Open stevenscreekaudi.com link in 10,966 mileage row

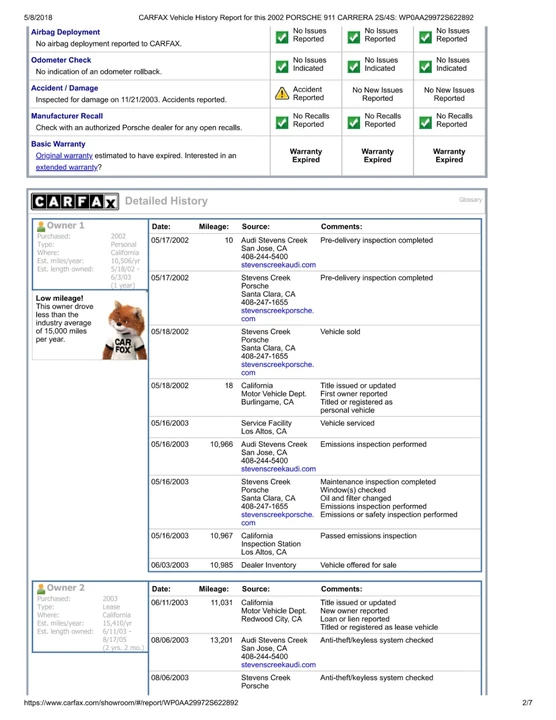pos(278,469)
